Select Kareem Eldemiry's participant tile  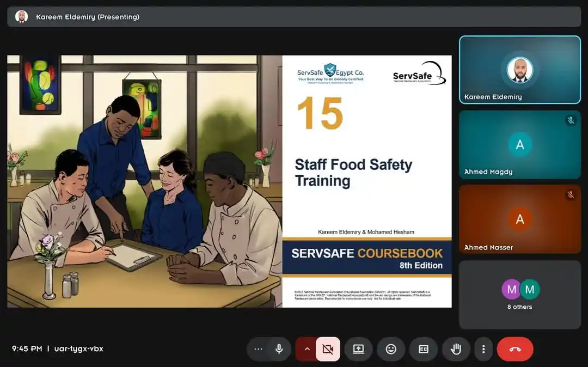click(520, 70)
